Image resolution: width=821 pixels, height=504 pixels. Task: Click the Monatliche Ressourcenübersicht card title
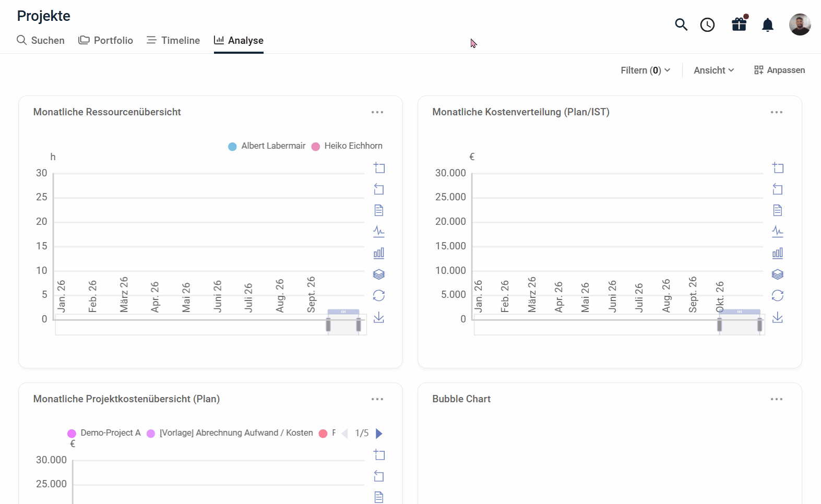pos(107,112)
